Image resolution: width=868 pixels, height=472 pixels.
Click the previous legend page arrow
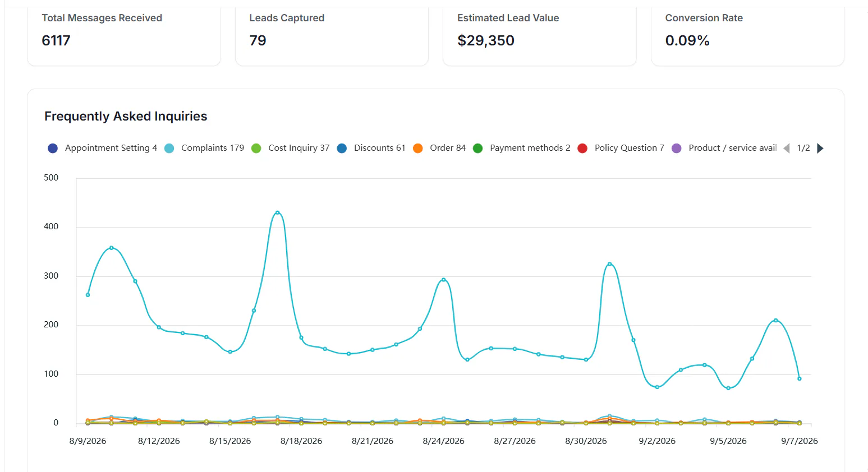tap(787, 148)
